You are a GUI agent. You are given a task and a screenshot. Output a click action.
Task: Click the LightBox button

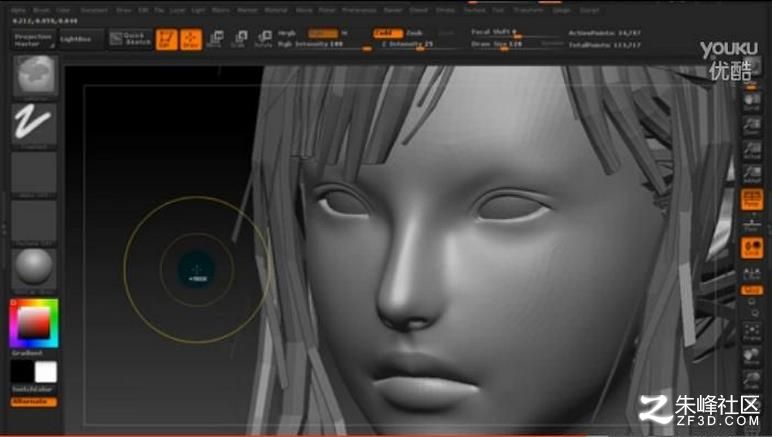pyautogui.click(x=81, y=39)
